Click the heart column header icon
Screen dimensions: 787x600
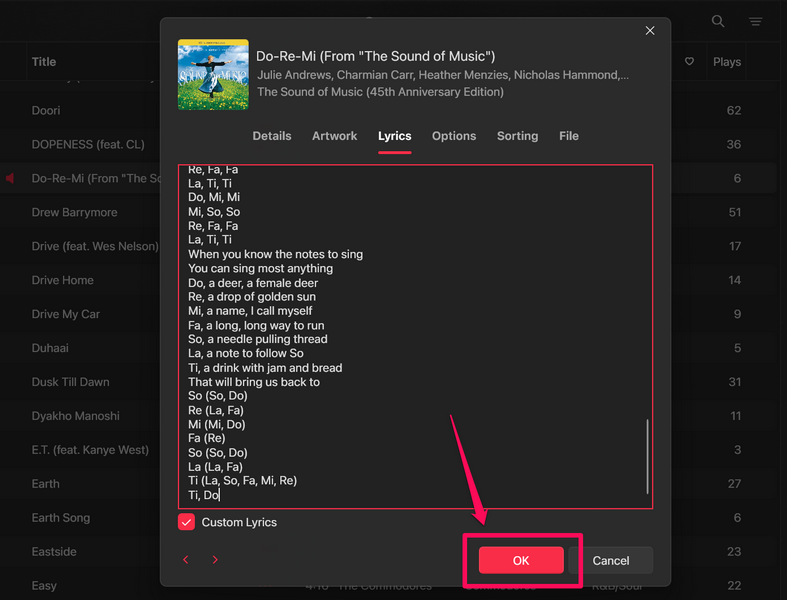pyautogui.click(x=689, y=62)
